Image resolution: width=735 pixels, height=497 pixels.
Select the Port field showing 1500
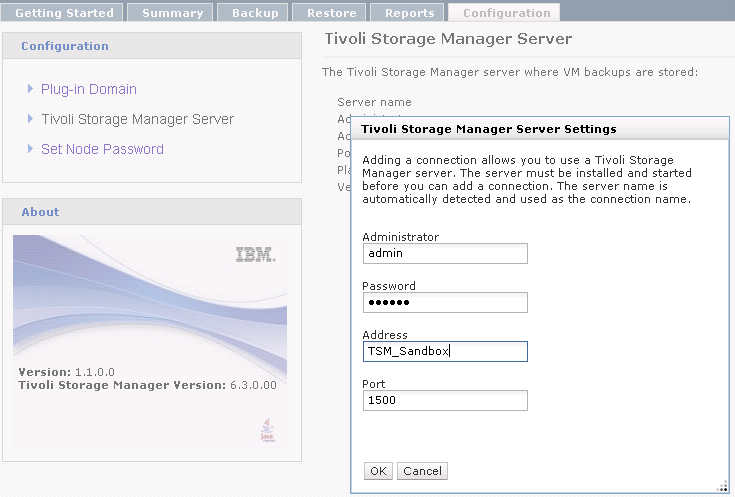(444, 401)
